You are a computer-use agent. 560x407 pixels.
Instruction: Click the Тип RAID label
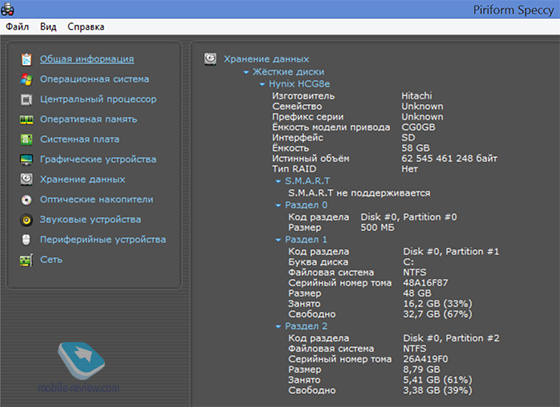pos(294,169)
